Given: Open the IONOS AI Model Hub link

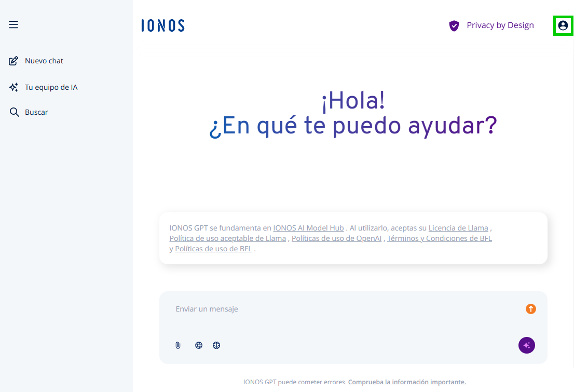Looking at the screenshot, I should pos(308,228).
